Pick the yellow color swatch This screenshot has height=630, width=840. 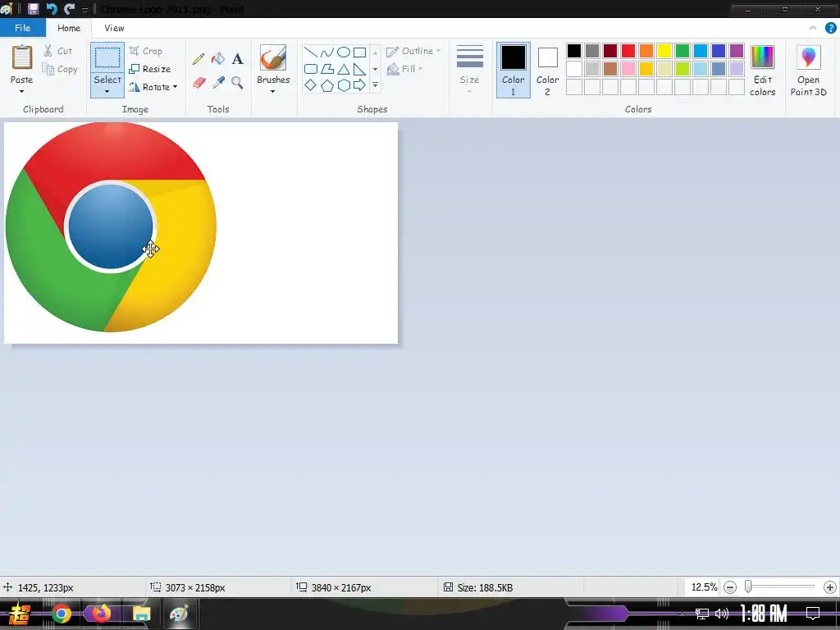tap(664, 51)
